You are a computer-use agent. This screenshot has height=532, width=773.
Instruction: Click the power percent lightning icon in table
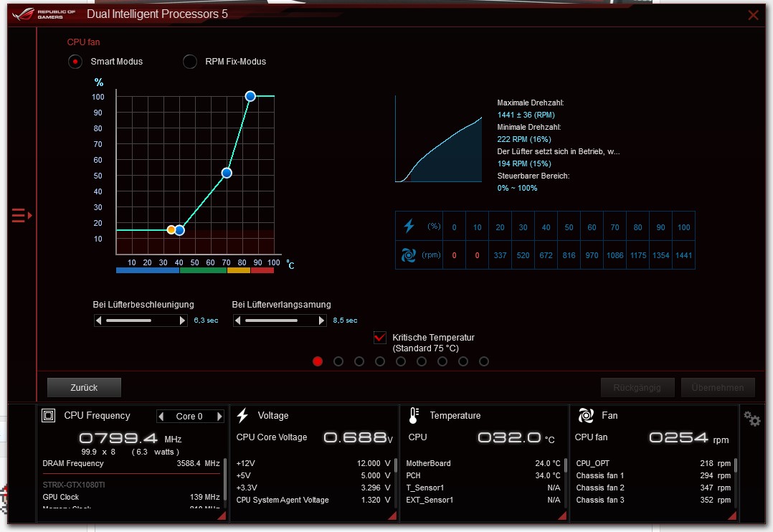[409, 227]
